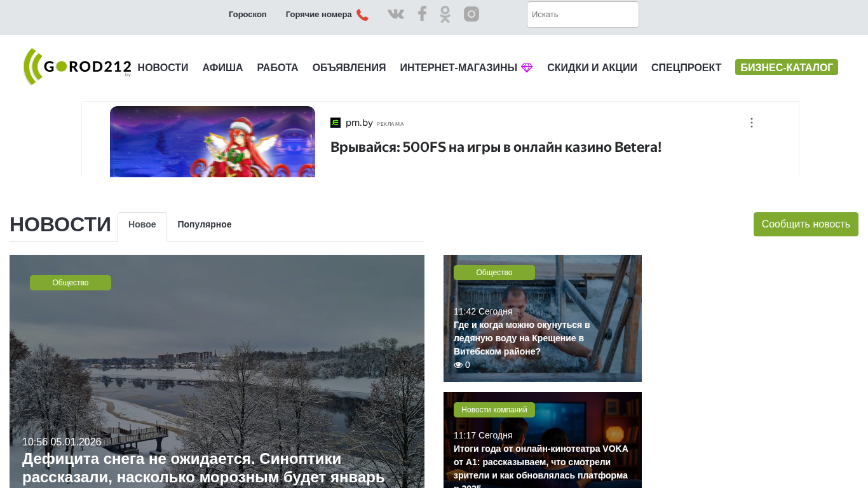The width and height of the screenshot is (868, 488).
Task: Click the pink diamond icon
Action: point(527,68)
